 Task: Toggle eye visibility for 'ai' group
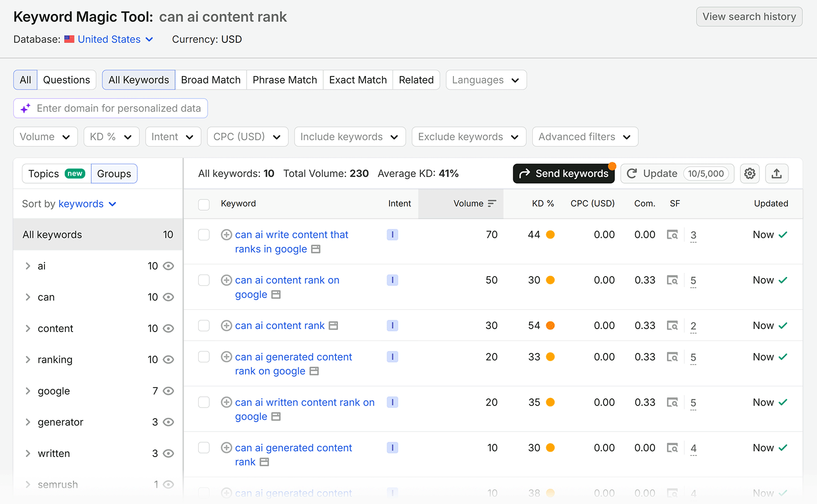pyautogui.click(x=169, y=266)
